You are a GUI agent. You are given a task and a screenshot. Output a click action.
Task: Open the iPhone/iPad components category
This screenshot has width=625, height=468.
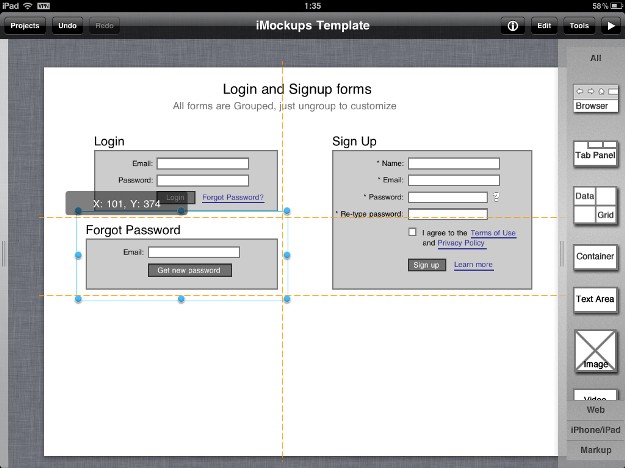595,430
